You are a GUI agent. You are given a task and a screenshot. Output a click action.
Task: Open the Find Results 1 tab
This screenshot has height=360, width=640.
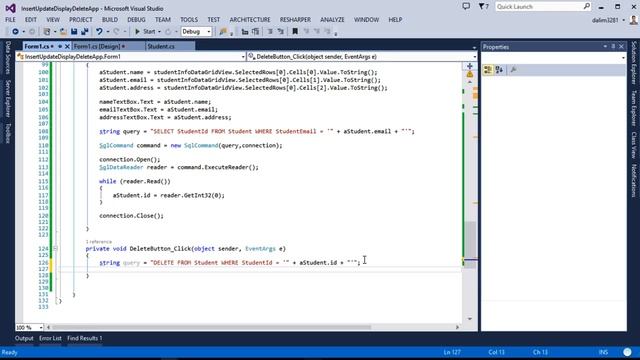[84, 338]
